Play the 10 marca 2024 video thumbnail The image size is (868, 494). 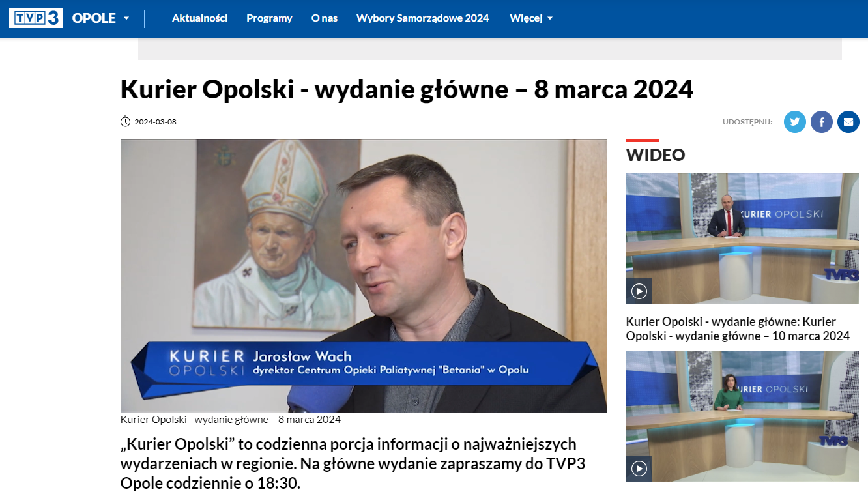pos(639,291)
